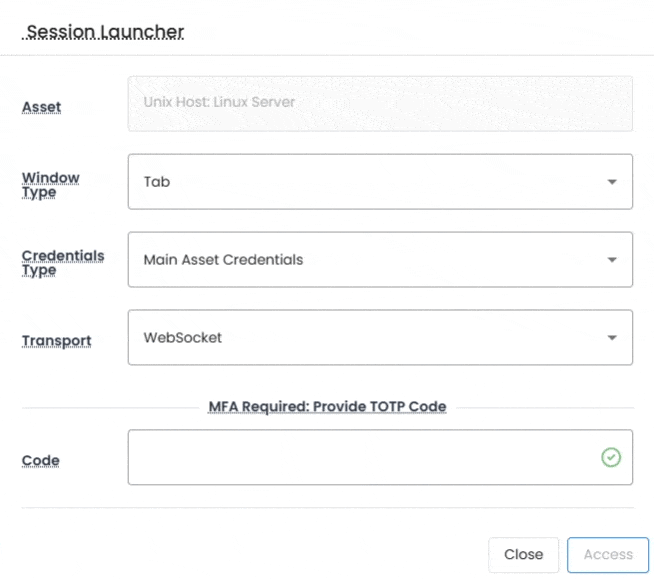Click the disabled Asset field 'Unix Host: Linux Server'
The image size is (654, 579).
(380, 103)
